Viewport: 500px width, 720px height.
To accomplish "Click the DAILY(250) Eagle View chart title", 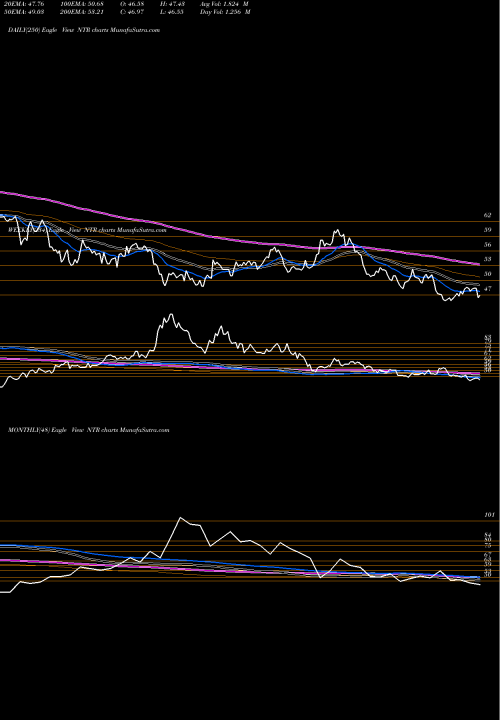I will [84, 30].
